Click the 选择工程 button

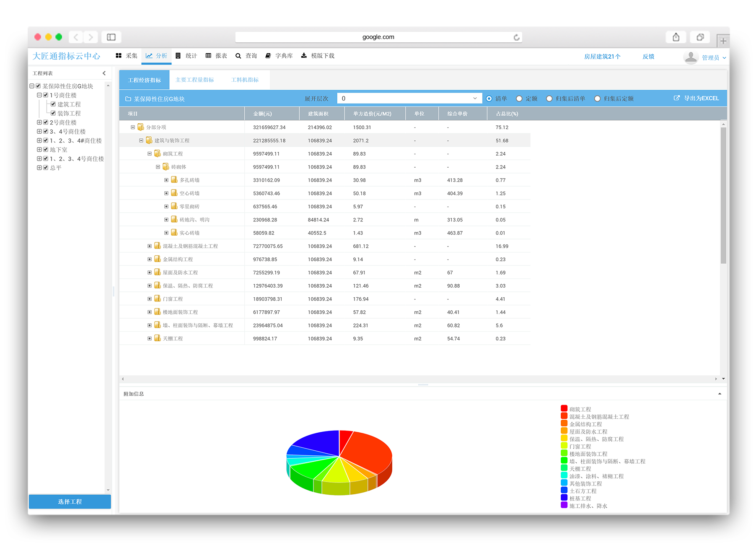(x=70, y=501)
